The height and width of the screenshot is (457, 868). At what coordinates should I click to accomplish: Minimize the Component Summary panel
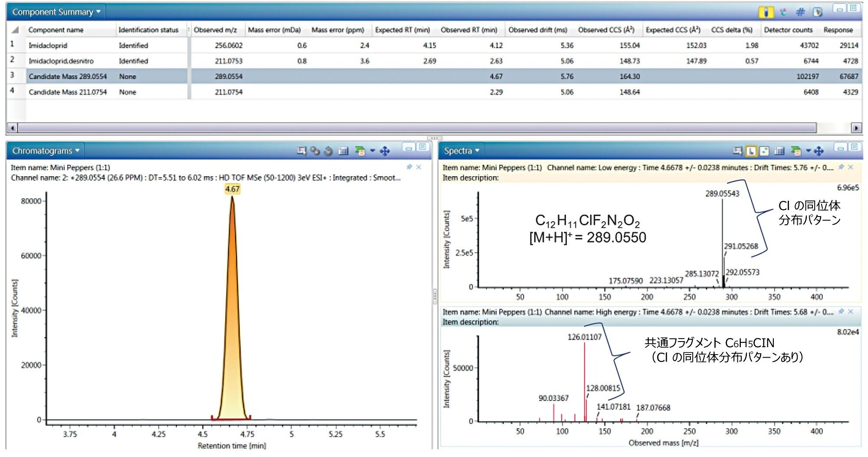click(840, 9)
